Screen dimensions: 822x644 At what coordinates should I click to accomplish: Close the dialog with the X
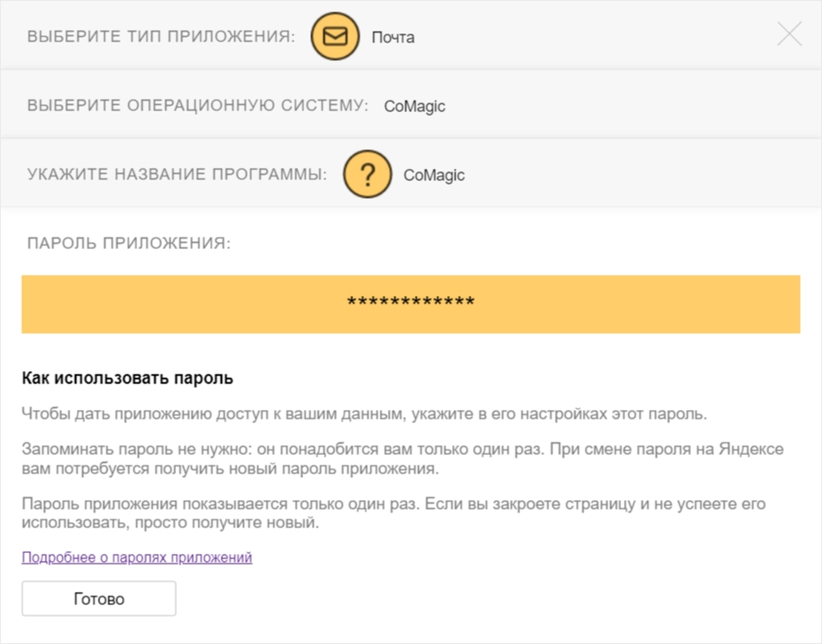tap(789, 34)
